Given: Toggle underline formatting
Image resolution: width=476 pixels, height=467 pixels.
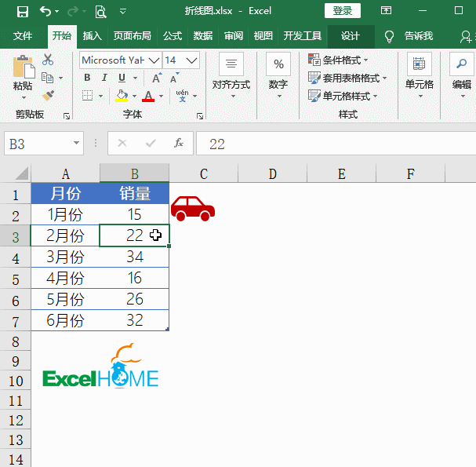Looking at the screenshot, I should coord(122,78).
